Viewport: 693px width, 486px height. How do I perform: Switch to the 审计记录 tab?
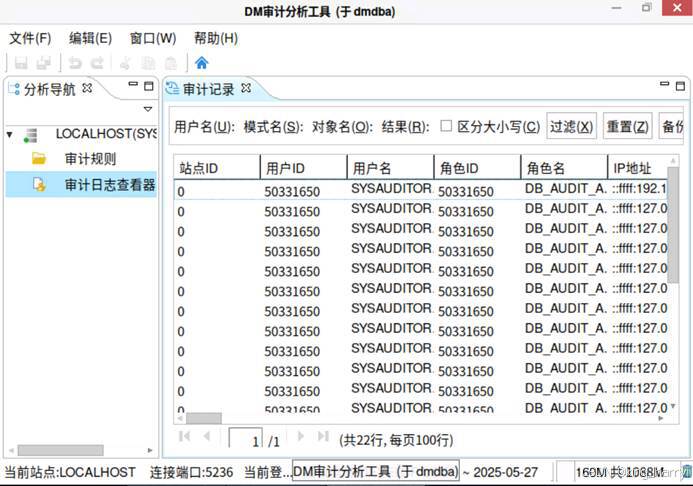click(x=208, y=89)
